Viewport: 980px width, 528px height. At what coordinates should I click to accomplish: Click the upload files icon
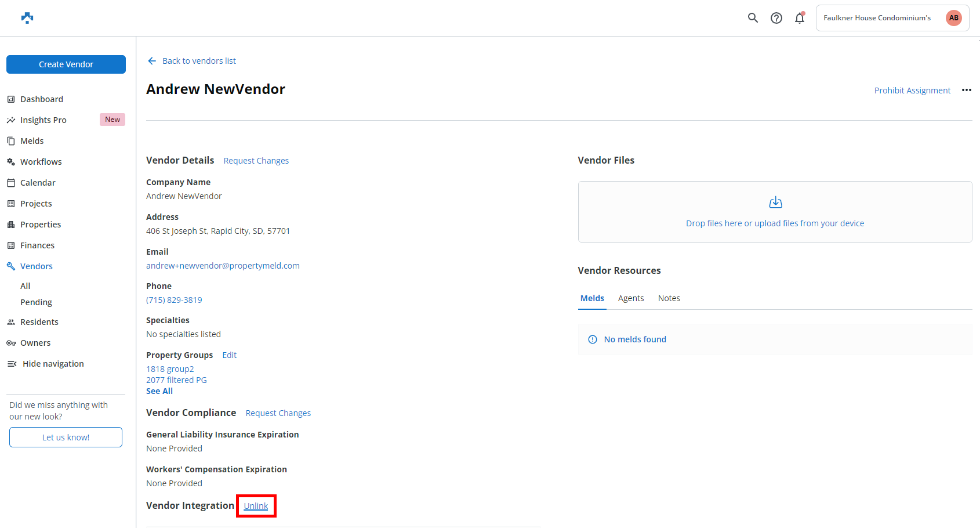[775, 202]
